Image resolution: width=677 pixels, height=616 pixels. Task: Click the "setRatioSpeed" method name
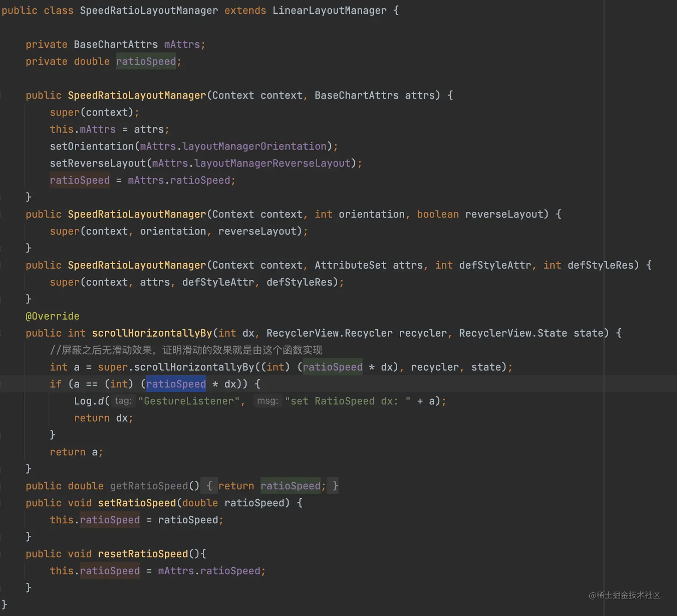click(137, 503)
